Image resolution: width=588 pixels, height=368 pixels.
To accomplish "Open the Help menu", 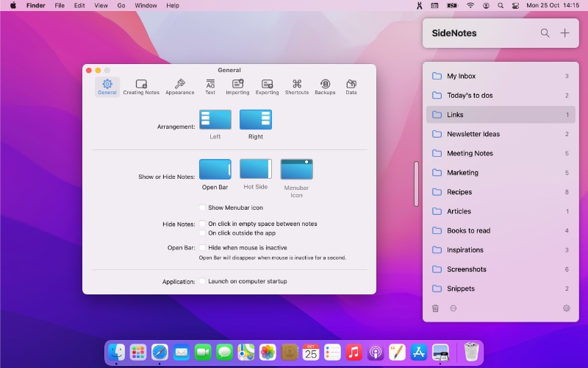I will point(173,5).
